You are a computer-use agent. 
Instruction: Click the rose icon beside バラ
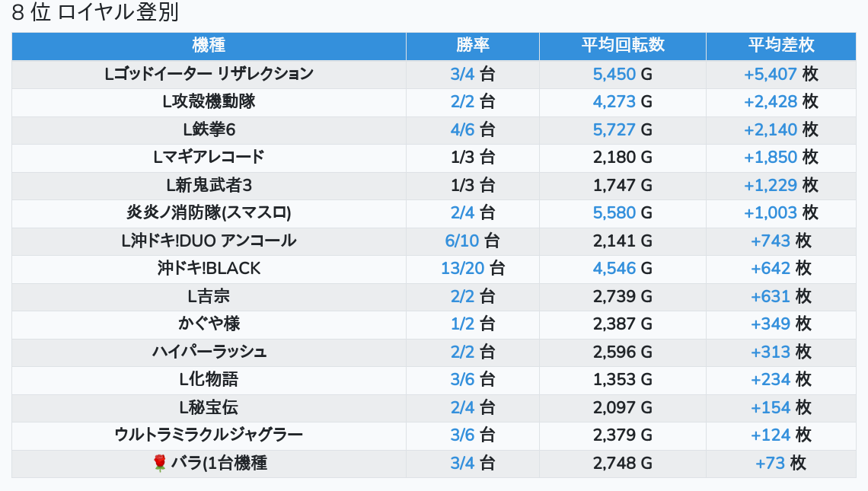click(x=160, y=464)
